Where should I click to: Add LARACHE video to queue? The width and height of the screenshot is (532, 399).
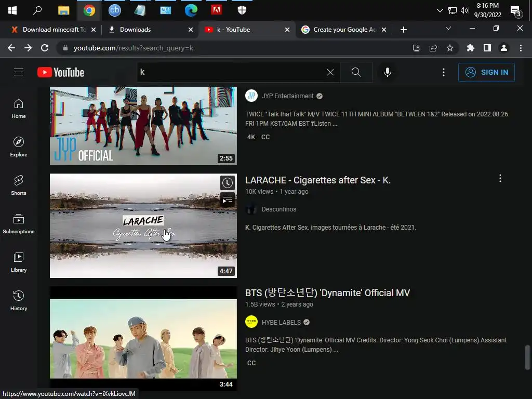[x=228, y=199]
